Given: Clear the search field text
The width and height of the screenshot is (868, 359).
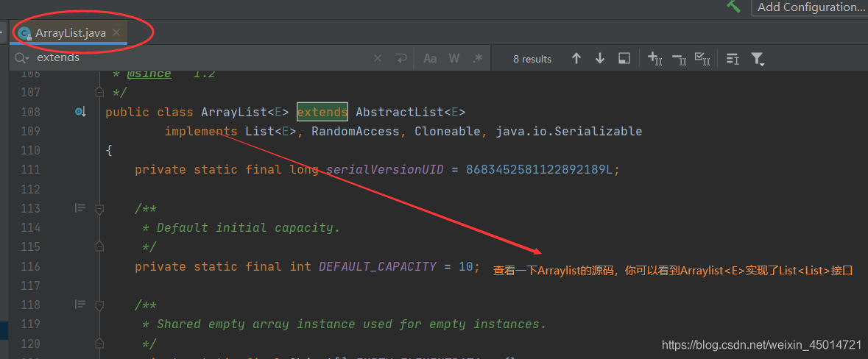Looking at the screenshot, I should [378, 59].
